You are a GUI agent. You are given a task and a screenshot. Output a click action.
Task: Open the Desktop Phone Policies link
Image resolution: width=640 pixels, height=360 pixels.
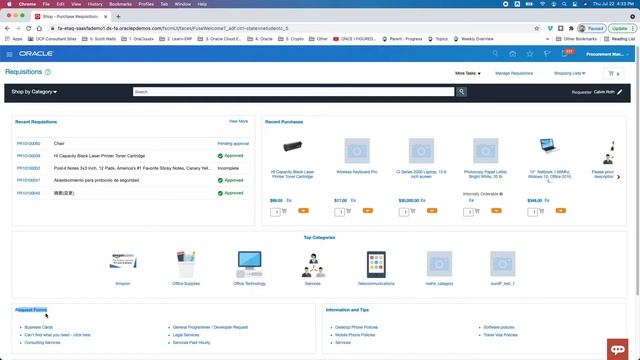pos(356,327)
